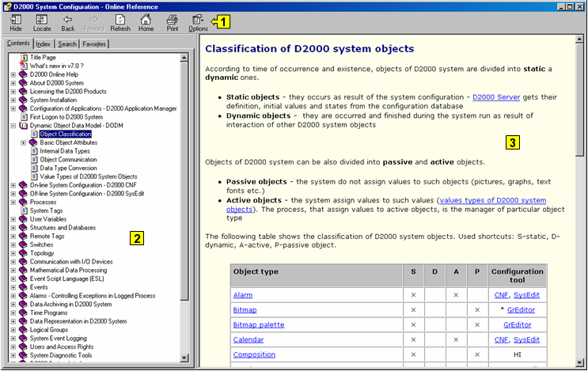
Task: Open the Alarm object type link
Action: (x=242, y=294)
